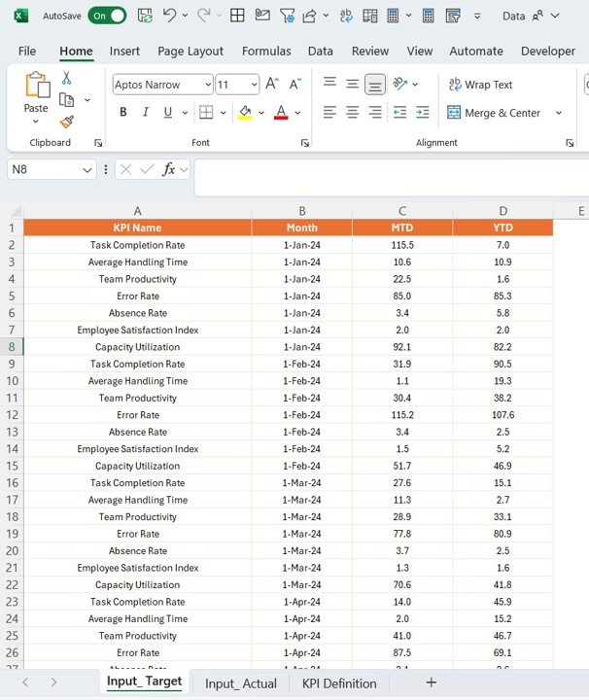589x700 pixels.
Task: Select the Data ribbon tab
Action: click(x=321, y=51)
